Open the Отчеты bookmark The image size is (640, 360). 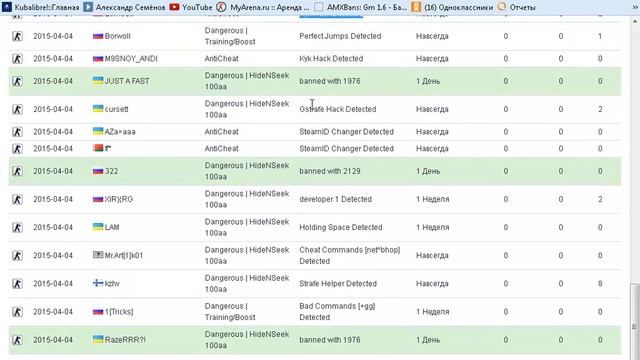(x=517, y=7)
